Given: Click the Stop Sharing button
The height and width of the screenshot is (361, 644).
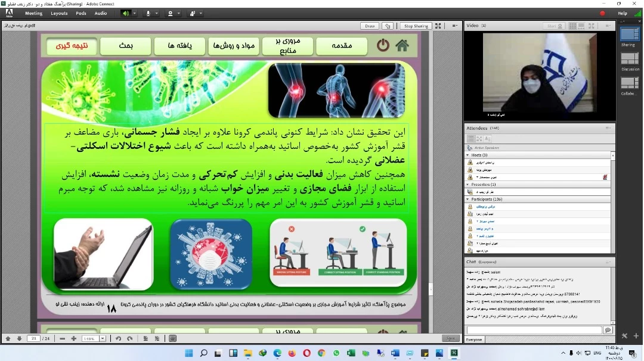Looking at the screenshot, I should (416, 26).
